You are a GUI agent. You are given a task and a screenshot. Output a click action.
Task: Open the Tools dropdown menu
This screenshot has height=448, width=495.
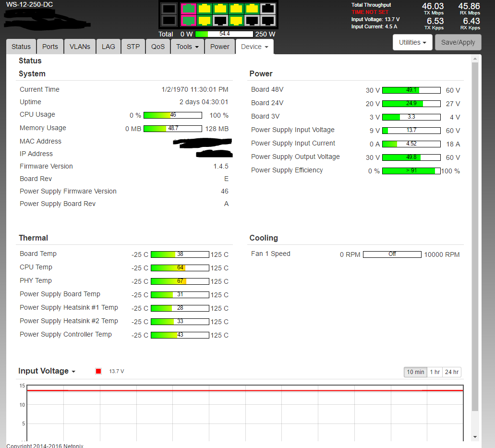[187, 47]
